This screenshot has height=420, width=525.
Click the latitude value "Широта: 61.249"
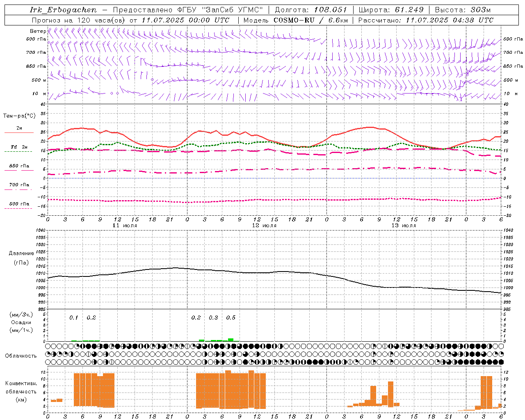(x=391, y=10)
